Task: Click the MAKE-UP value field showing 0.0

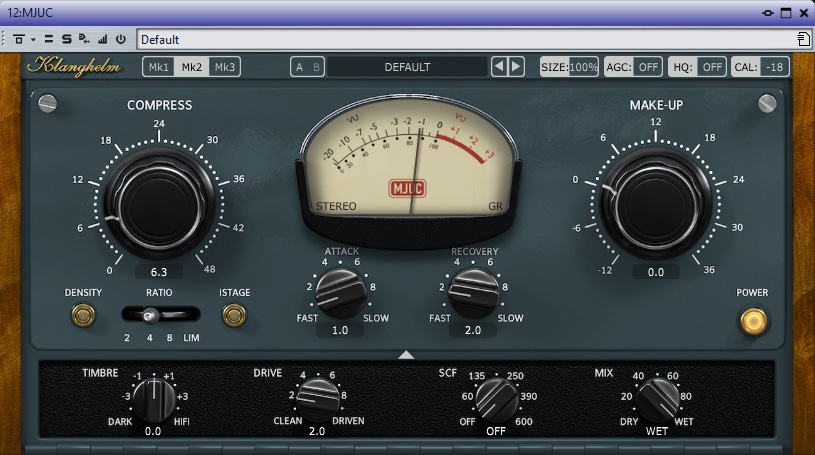Action: pyautogui.click(x=656, y=272)
